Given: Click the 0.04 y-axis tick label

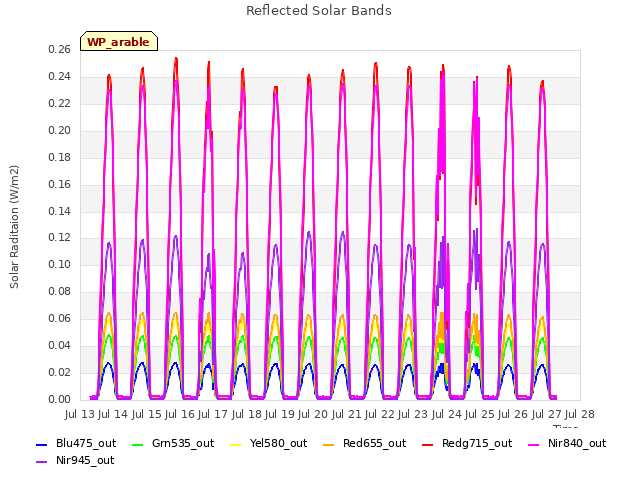Looking at the screenshot, I should pyautogui.click(x=59, y=345).
